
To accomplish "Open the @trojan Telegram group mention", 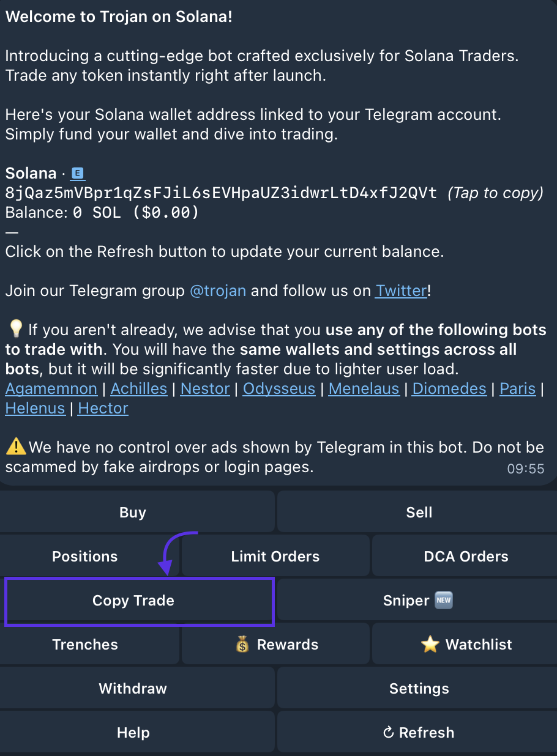I will click(218, 291).
